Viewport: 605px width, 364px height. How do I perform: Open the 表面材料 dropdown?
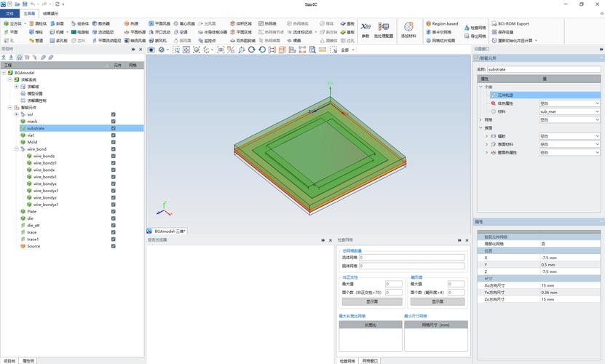tap(569, 144)
